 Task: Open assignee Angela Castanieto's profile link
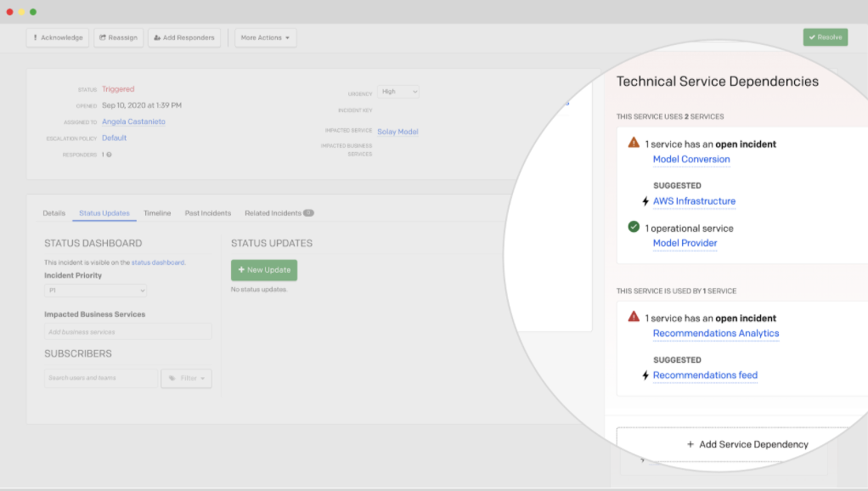pos(133,121)
